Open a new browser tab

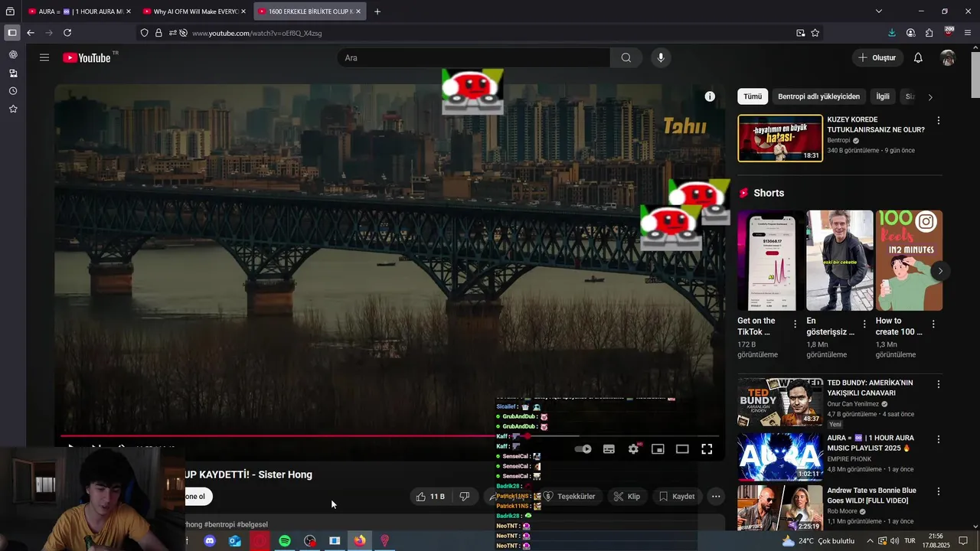377,11
